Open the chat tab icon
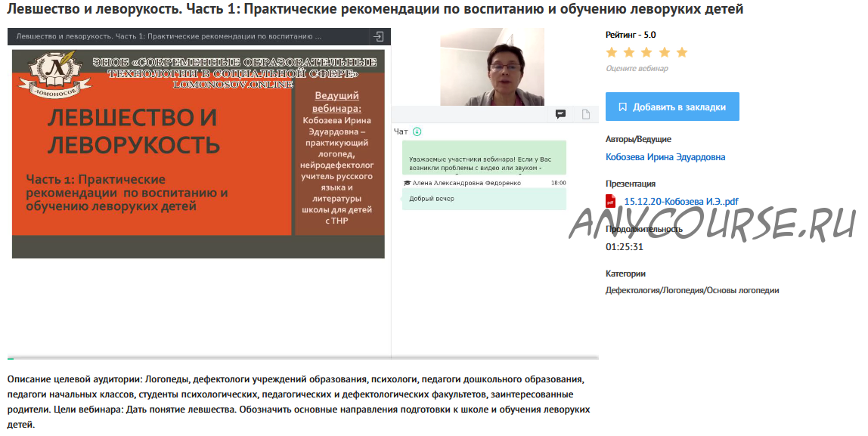 click(x=560, y=114)
